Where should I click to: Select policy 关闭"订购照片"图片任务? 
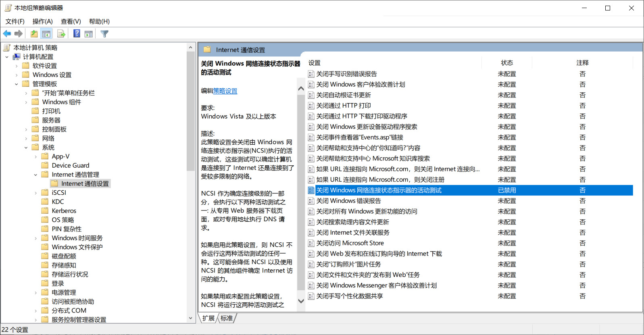[348, 264]
